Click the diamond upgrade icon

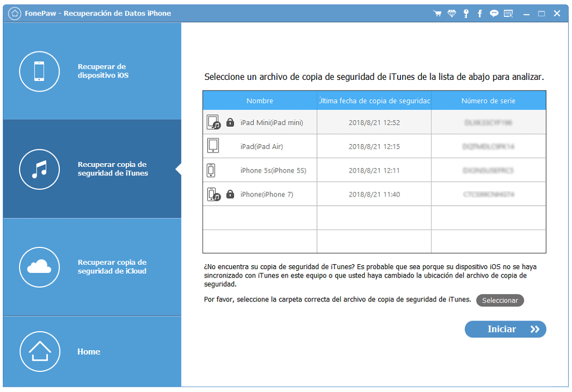click(x=451, y=14)
